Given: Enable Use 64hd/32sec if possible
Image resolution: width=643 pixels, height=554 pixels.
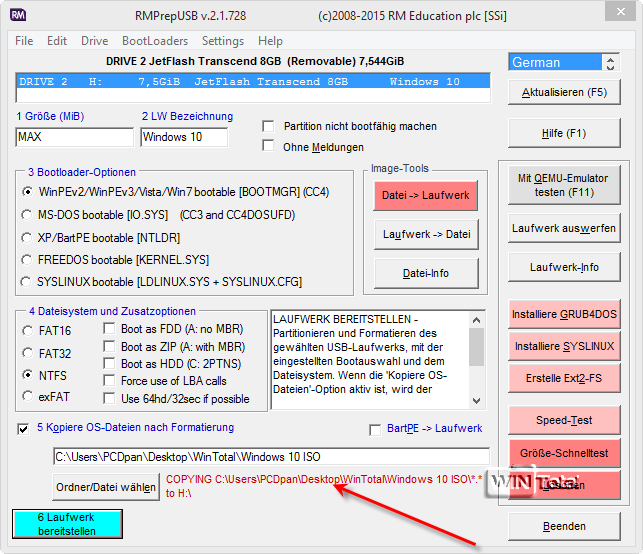Looking at the screenshot, I should 109,399.
